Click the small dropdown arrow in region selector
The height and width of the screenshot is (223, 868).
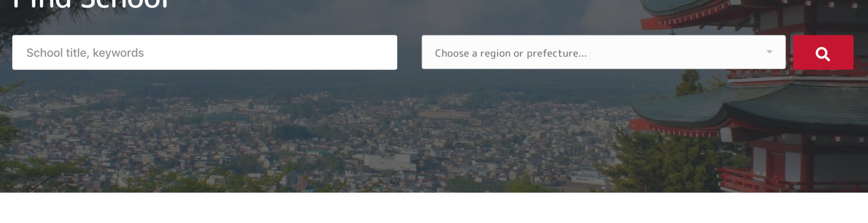(x=769, y=52)
